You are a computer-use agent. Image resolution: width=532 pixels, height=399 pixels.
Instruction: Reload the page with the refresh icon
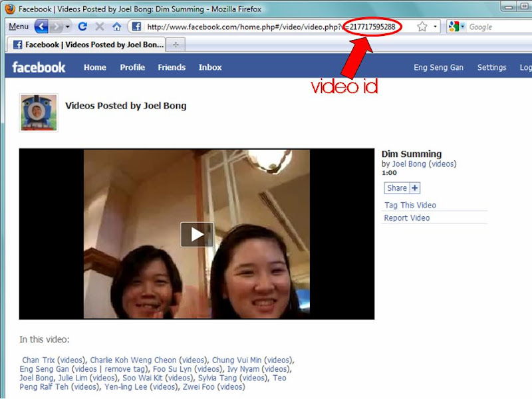click(82, 27)
